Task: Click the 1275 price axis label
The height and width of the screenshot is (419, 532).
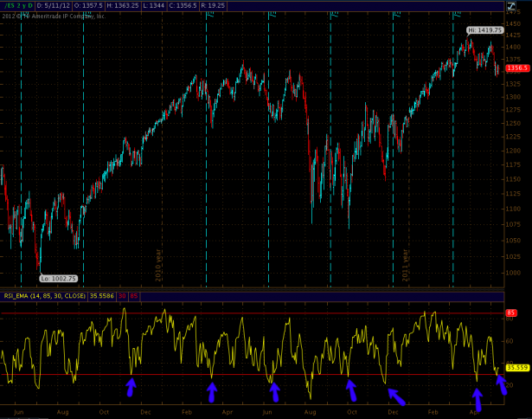Action: (513, 110)
